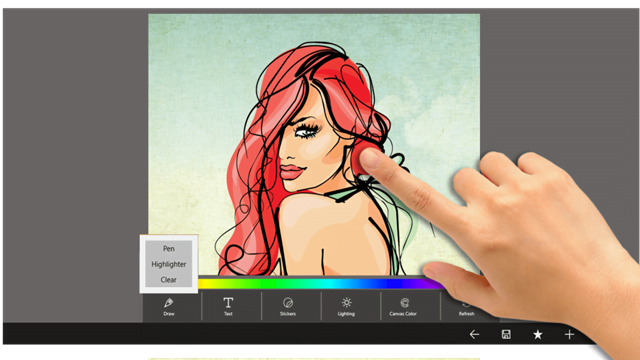Open the Text tool
This screenshot has width=640, height=360.
[228, 307]
